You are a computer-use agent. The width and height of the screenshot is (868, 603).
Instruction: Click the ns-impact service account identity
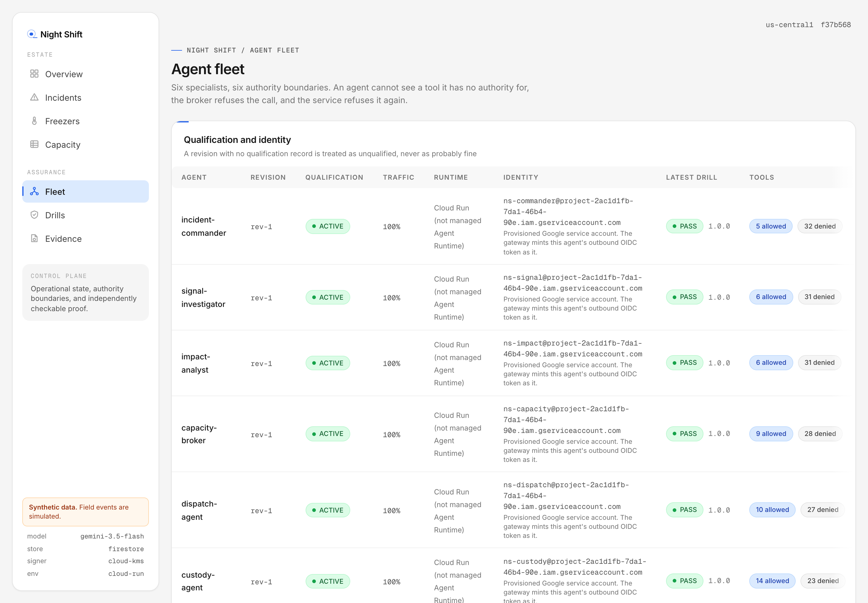click(573, 348)
